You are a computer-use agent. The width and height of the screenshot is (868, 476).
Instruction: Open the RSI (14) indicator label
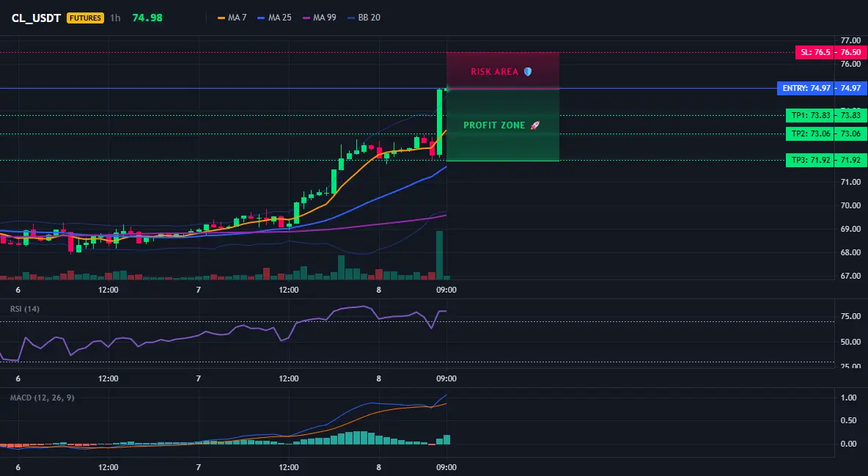point(25,309)
